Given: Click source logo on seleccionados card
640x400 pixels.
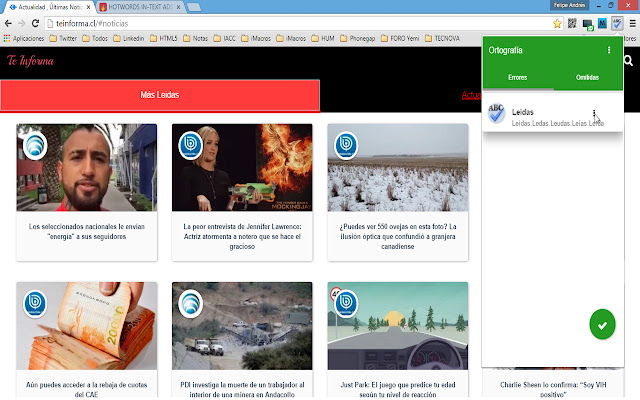Looking at the screenshot, I should coord(35,145).
